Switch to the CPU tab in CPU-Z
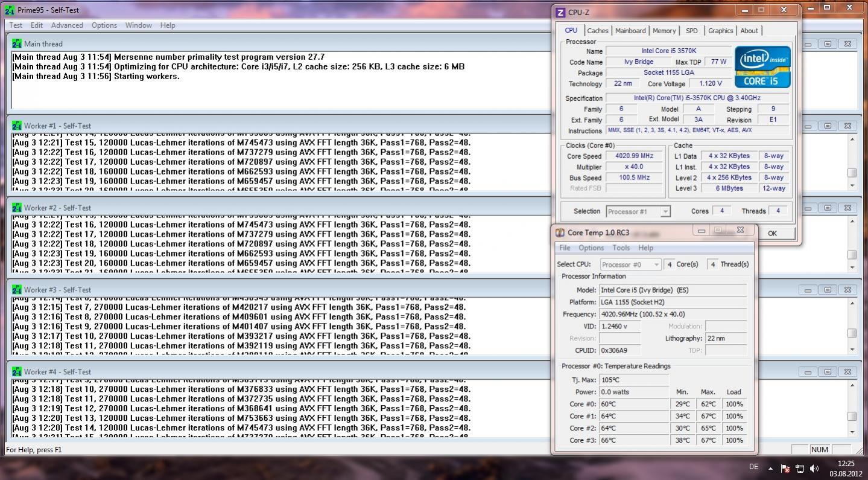 point(571,30)
